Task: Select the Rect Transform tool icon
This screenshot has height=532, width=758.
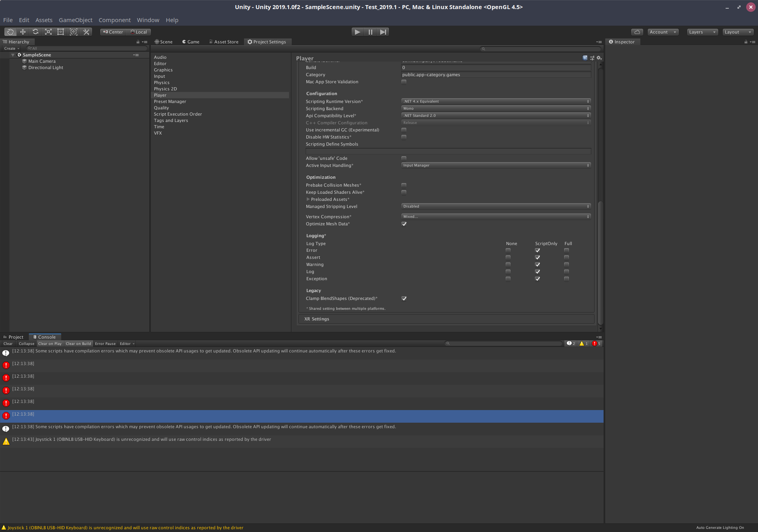Action: 61,32
